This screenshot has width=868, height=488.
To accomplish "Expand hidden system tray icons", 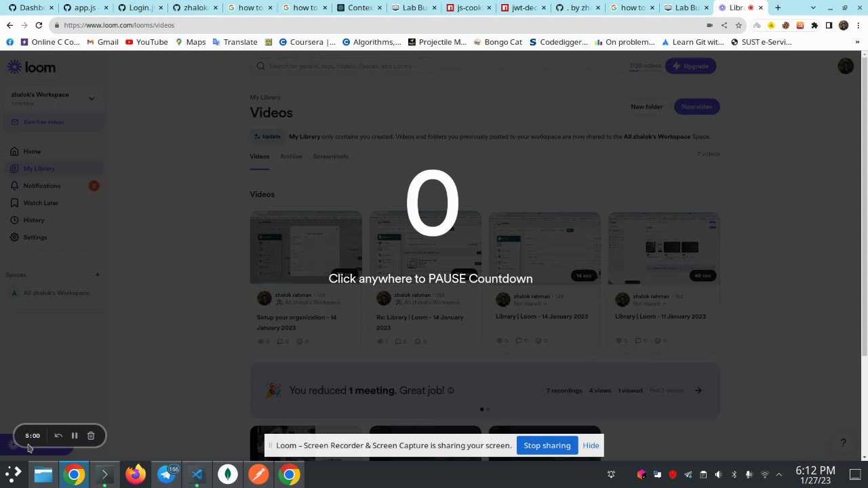I will (x=779, y=474).
